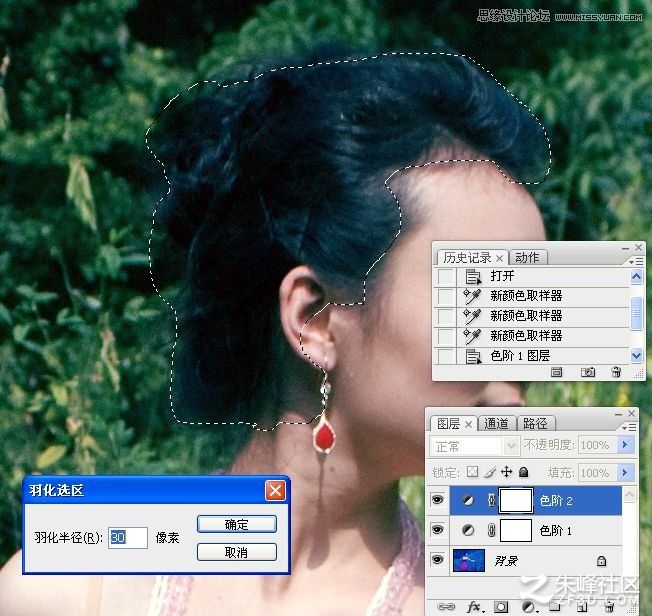Minimize the 历史记录 panel
The height and width of the screenshot is (616, 652).
[625, 248]
